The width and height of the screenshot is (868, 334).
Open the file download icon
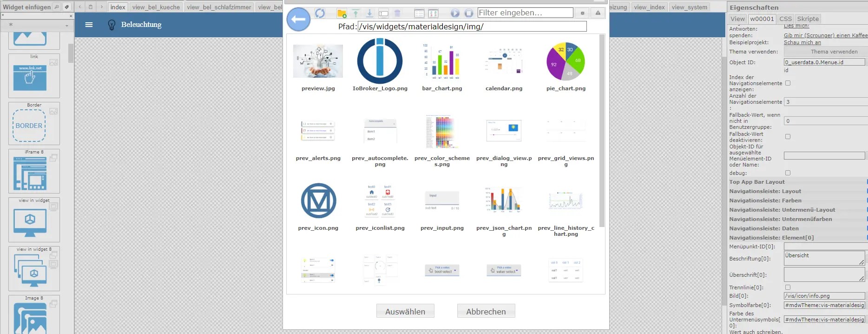(x=369, y=13)
